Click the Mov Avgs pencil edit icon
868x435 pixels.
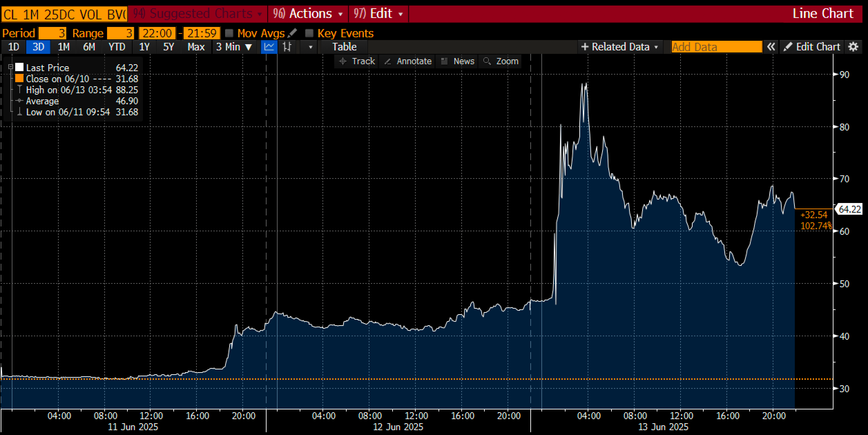[x=292, y=33]
